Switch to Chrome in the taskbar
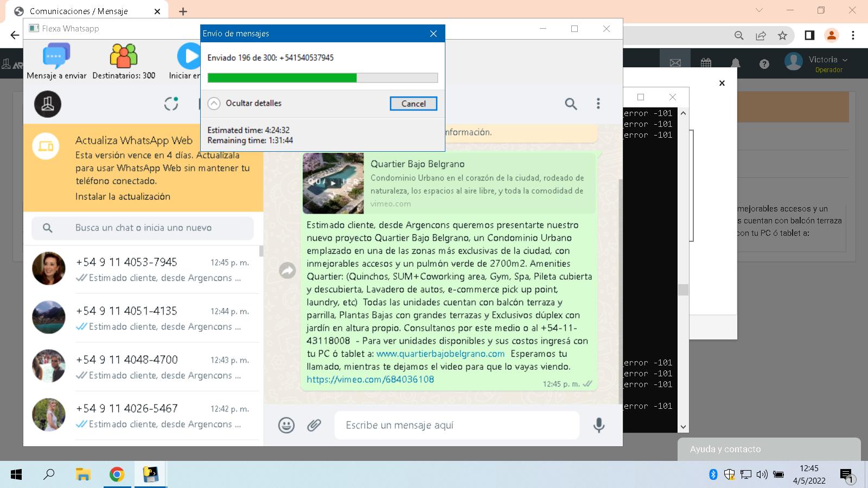 116,475
